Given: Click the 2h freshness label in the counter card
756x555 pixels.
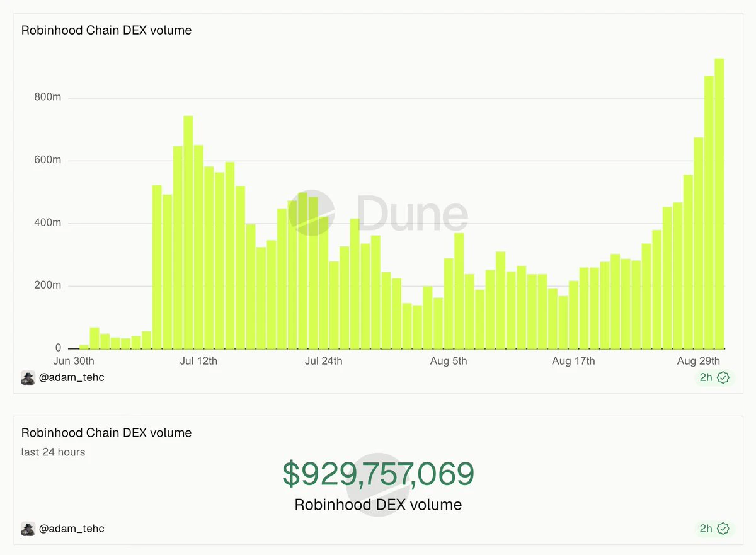Looking at the screenshot, I should click(706, 529).
